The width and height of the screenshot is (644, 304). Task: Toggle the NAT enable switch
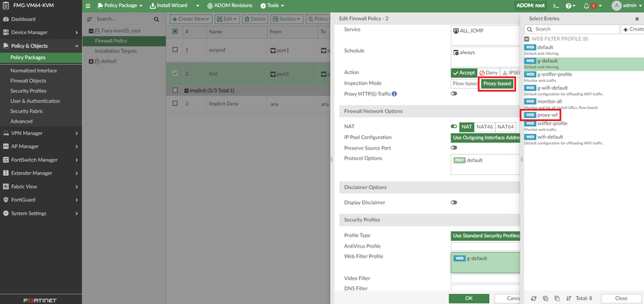(454, 127)
